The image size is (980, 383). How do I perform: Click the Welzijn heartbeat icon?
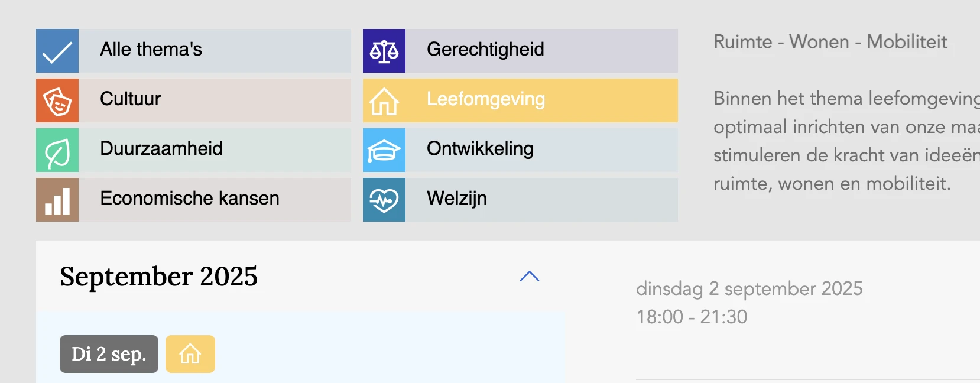coord(384,200)
